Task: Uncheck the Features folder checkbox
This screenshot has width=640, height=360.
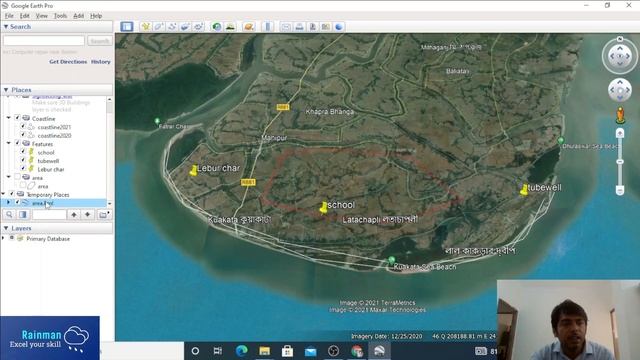Action: coord(17,143)
